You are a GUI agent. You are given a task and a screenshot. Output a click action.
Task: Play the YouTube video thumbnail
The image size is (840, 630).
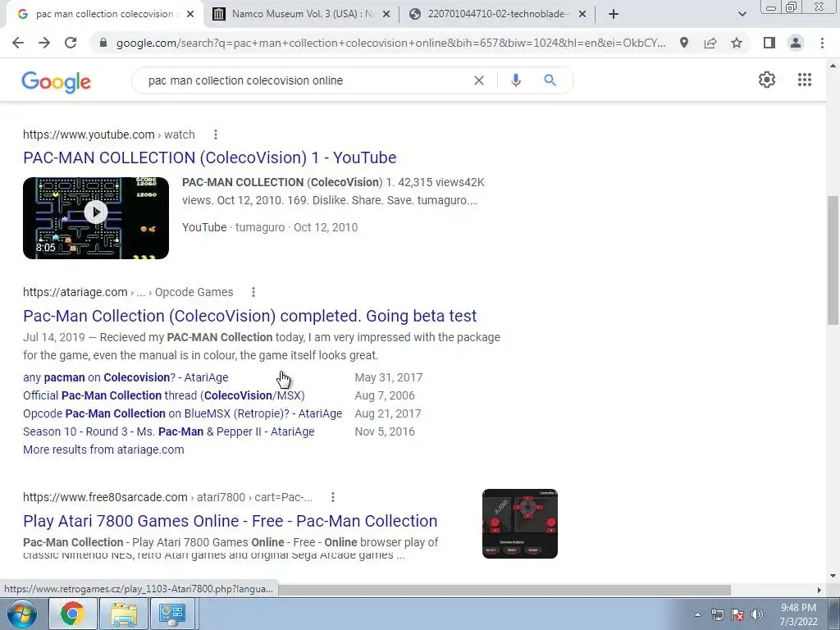96,218
